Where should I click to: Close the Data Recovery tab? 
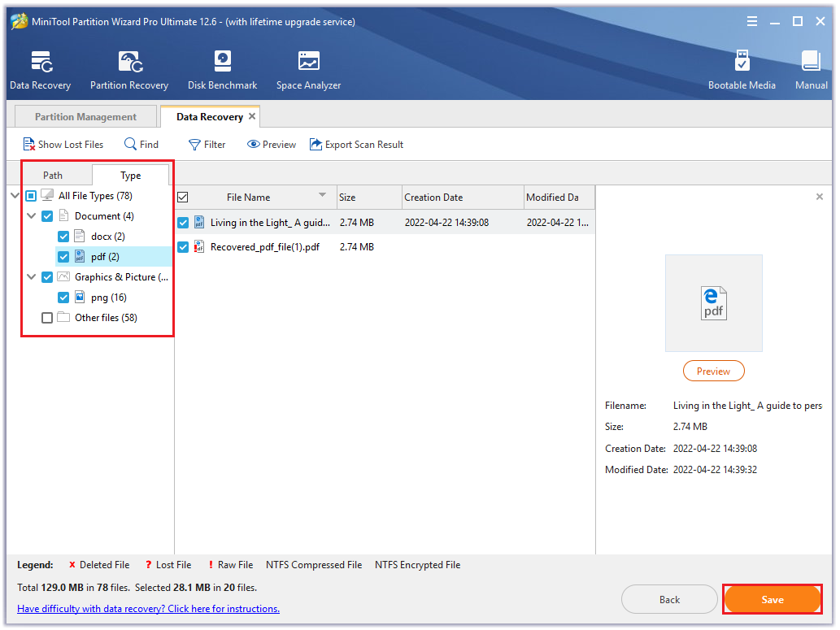tap(252, 116)
